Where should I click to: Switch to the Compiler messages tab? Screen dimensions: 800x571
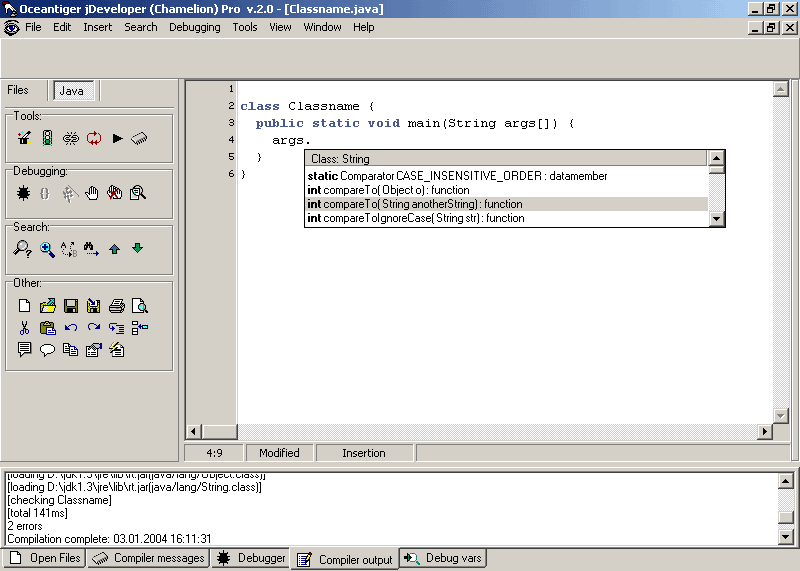point(148,558)
